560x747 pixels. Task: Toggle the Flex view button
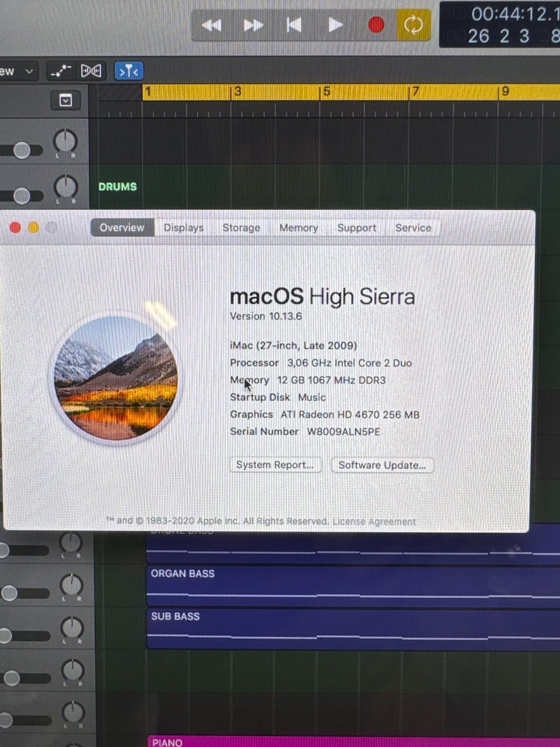(x=92, y=71)
